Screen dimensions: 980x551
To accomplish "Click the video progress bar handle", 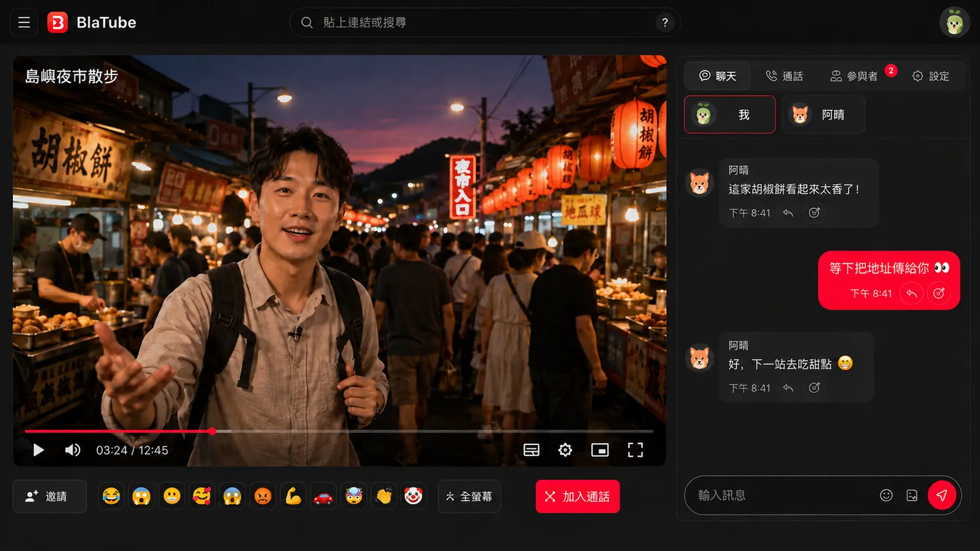I will click(x=212, y=431).
